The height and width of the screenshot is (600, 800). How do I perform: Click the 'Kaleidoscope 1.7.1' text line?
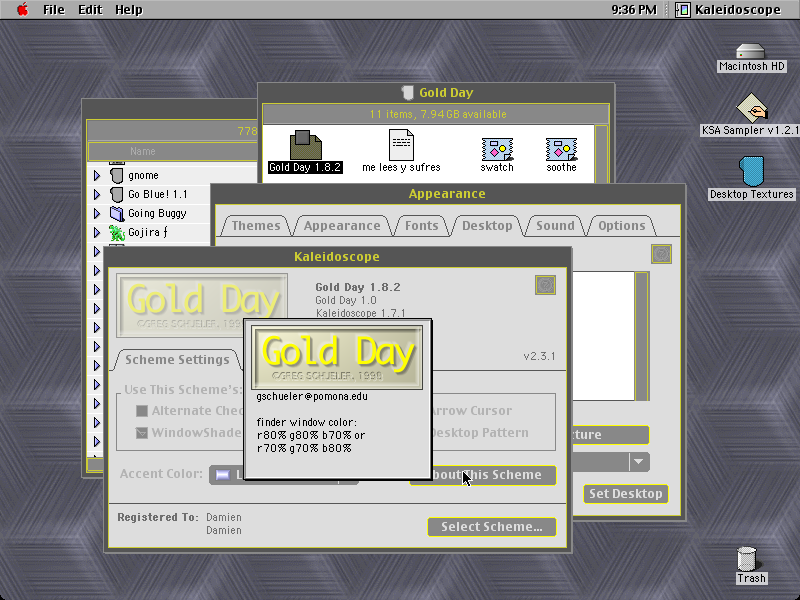[360, 313]
